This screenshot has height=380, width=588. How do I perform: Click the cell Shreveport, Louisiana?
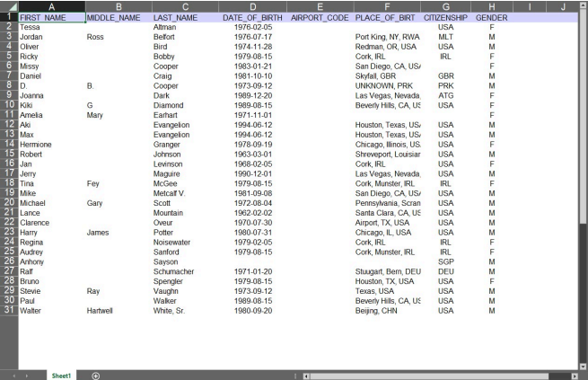tap(387, 155)
